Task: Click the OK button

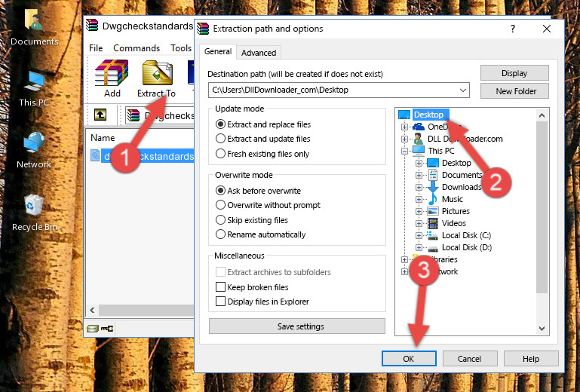Action: click(x=409, y=359)
